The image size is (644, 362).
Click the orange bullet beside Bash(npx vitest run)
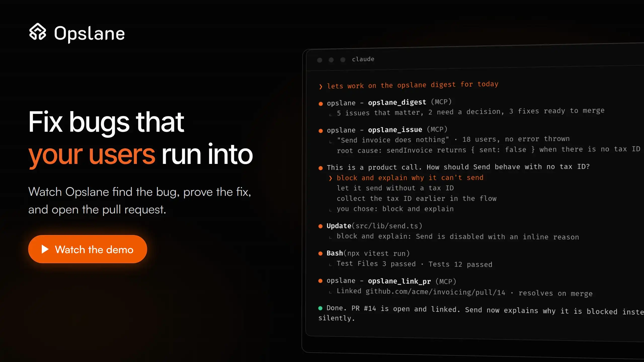point(320,253)
